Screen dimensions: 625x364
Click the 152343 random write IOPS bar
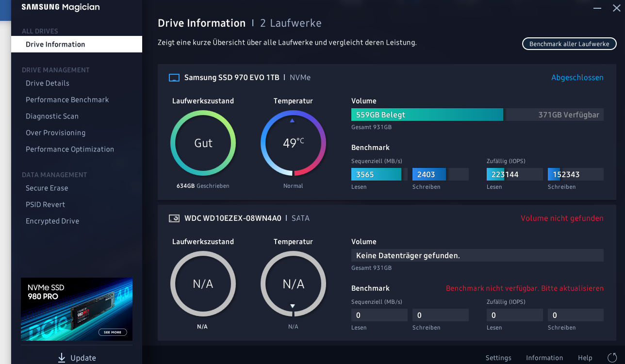click(576, 174)
